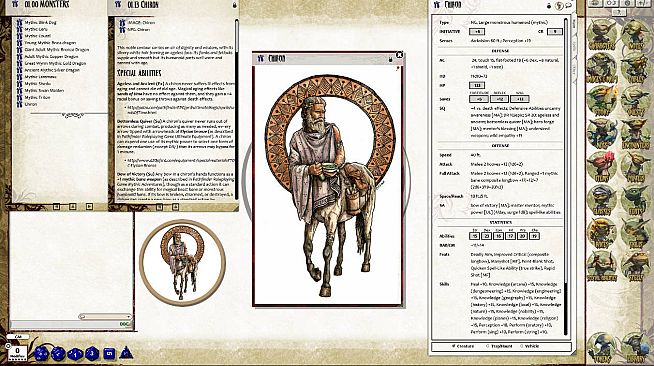
Task: Go to previous page in Monsters window
Action: pos(56,206)
